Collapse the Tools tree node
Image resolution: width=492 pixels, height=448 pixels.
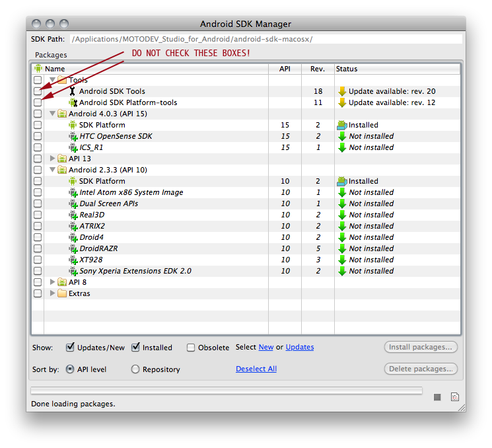[52, 80]
